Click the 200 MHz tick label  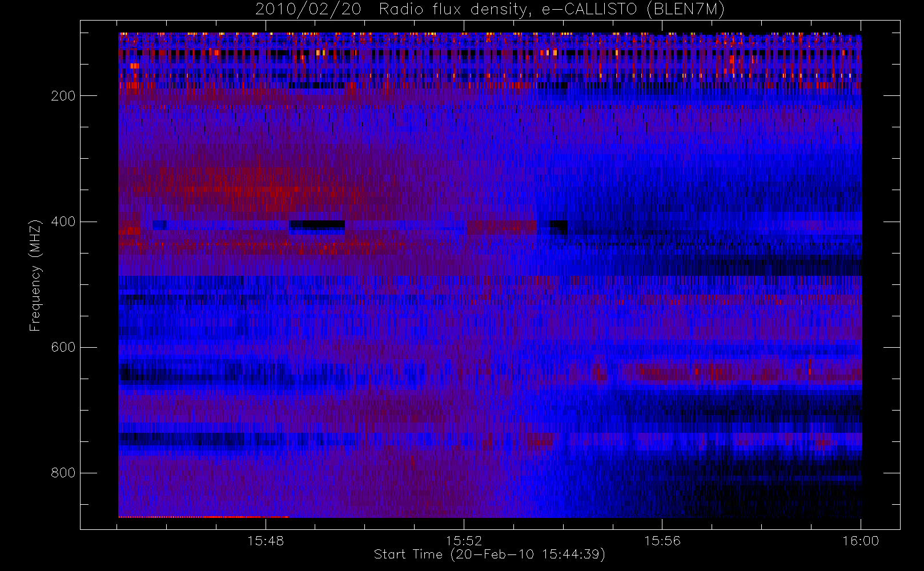63,96
